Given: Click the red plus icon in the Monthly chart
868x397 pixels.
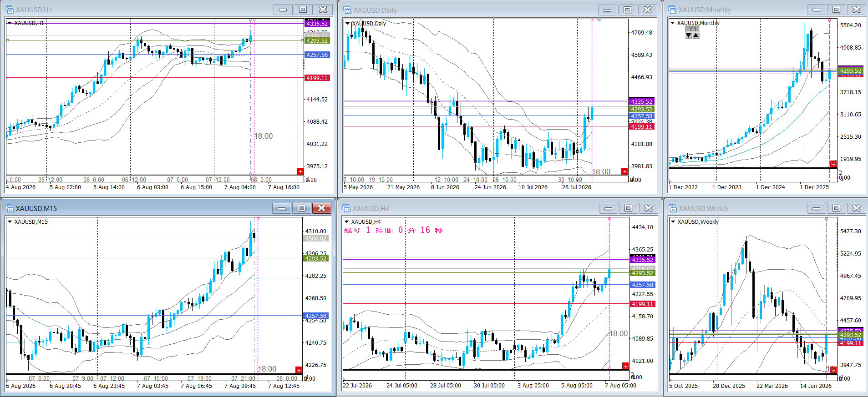Looking at the screenshot, I should click(833, 164).
